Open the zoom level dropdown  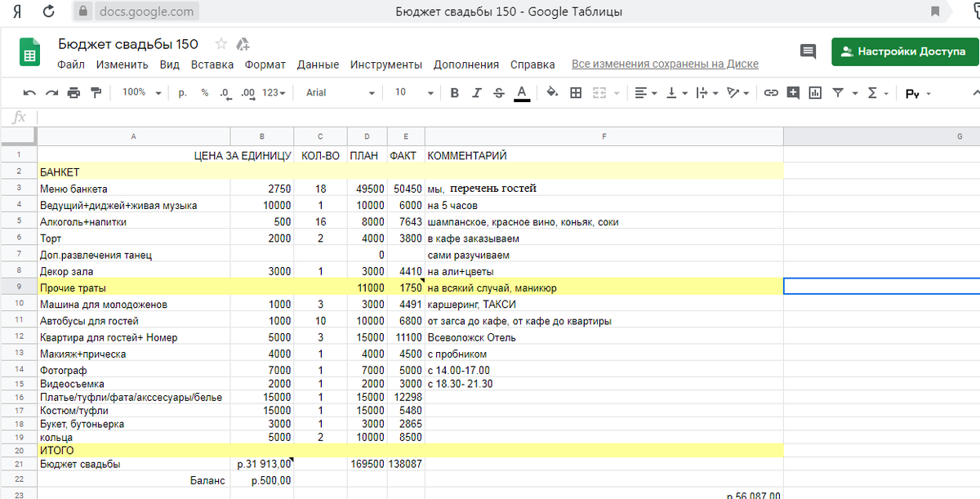tap(142, 93)
